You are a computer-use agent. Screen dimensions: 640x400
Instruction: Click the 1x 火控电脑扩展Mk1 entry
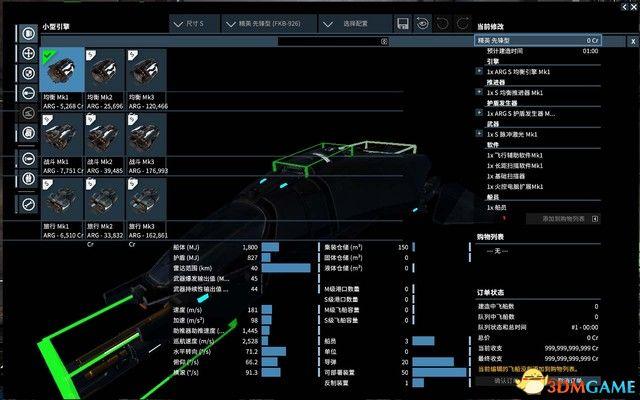pyautogui.click(x=514, y=187)
